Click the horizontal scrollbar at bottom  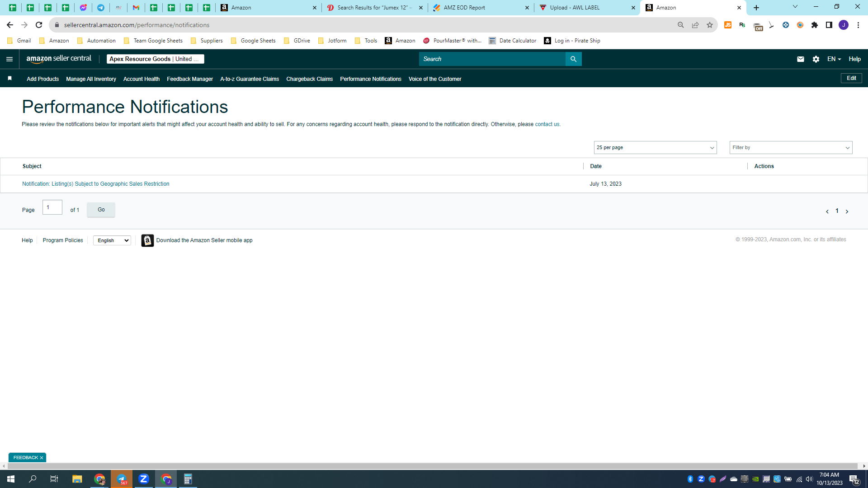432,466
